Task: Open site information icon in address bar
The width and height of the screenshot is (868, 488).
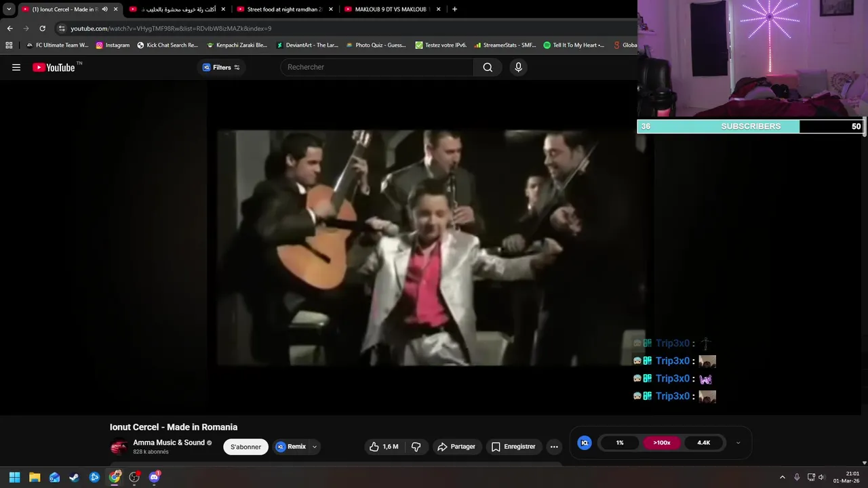Action: [x=62, y=28]
